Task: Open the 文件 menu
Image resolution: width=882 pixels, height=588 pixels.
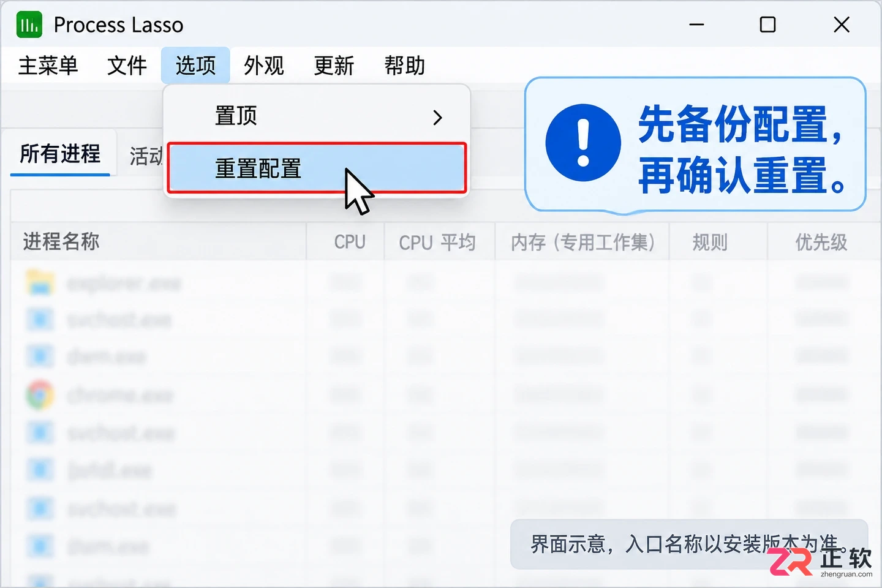Action: tap(127, 66)
